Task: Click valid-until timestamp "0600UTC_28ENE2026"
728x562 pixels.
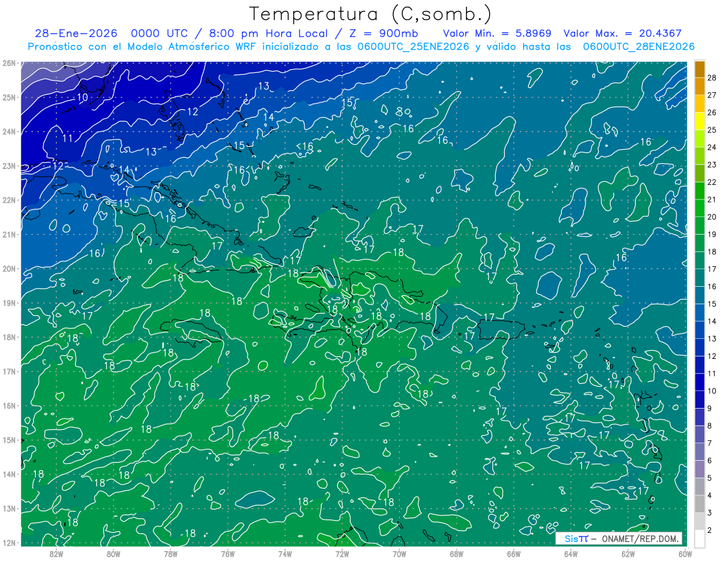Action: coord(639,47)
